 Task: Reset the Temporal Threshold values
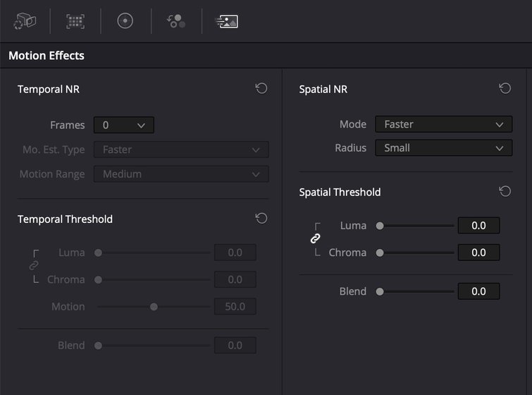261,219
